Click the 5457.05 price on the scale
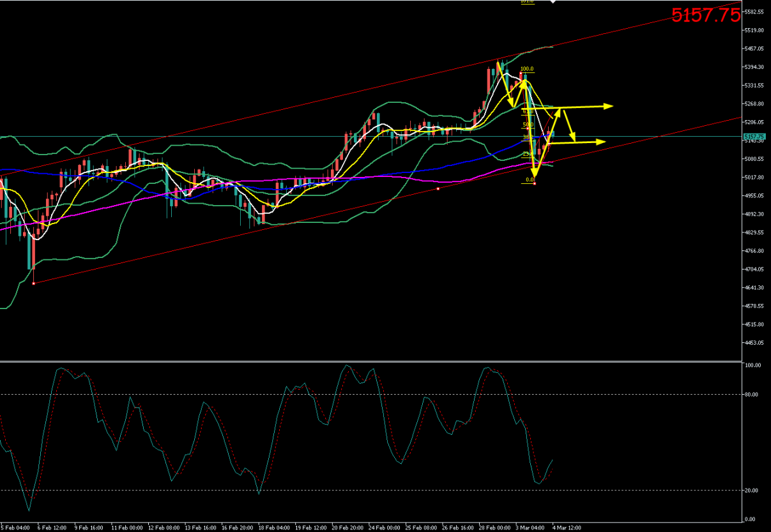The height and width of the screenshot is (532, 771). click(x=754, y=49)
